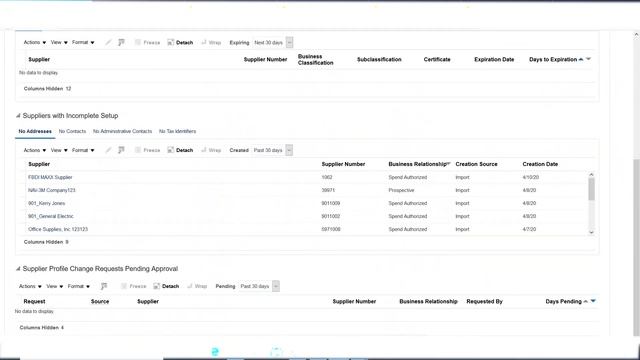The width and height of the screenshot is (640, 360).
Task: Open Format menu in Pending Approval toolbar
Action: (78, 287)
